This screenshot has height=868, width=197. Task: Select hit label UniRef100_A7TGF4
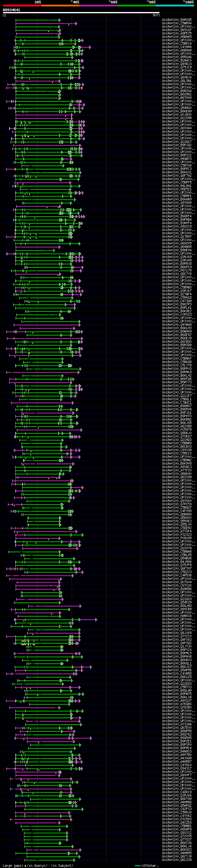(177, 531)
